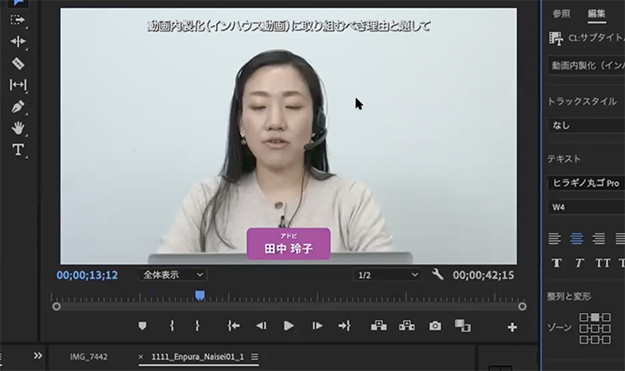
Task: Click right zoom scroll bar handle
Action: 522,306
